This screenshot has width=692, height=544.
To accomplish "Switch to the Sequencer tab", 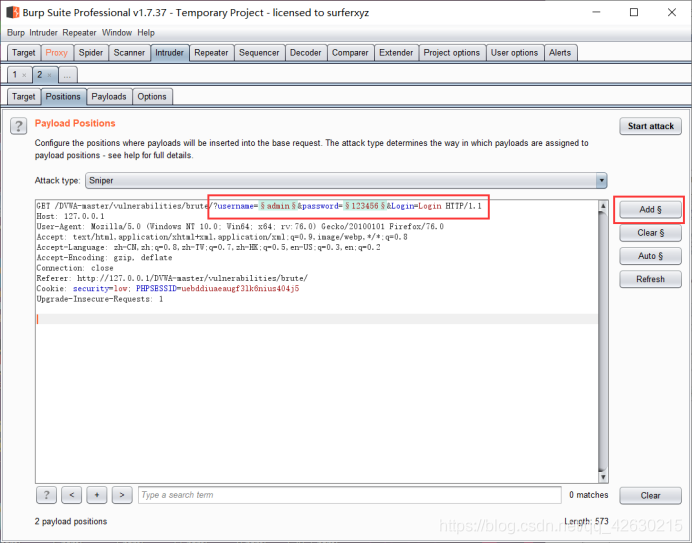I will [259, 53].
